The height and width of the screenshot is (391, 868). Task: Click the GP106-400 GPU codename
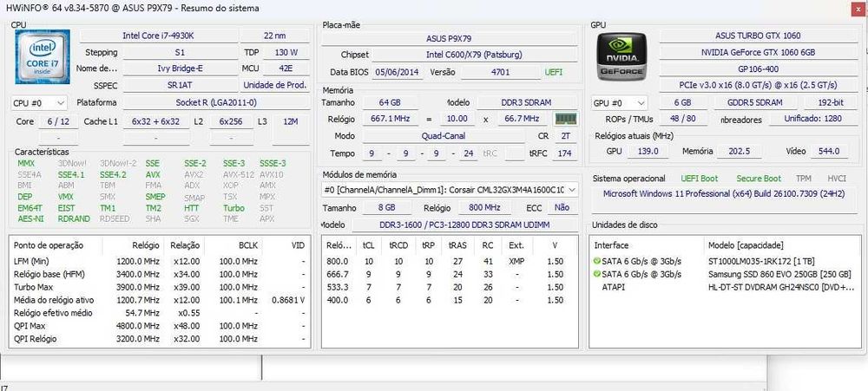tap(758, 68)
